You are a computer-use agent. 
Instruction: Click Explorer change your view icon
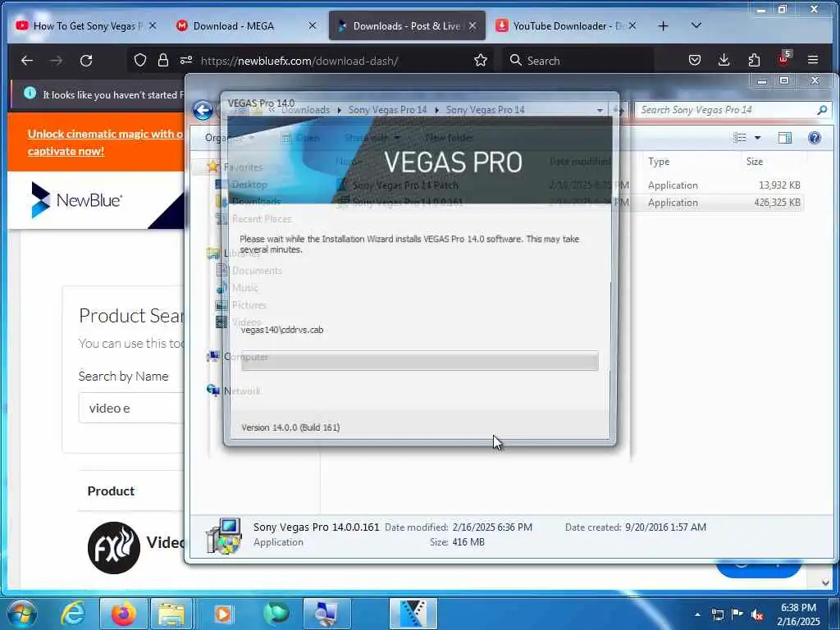click(740, 138)
